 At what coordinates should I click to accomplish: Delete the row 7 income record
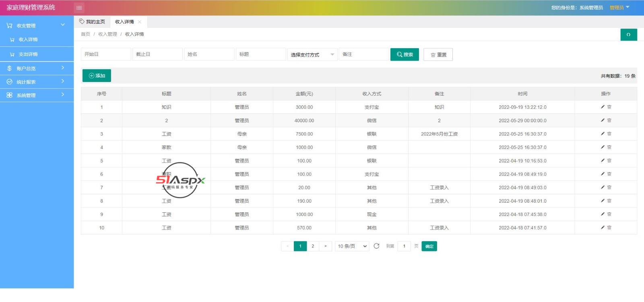609,187
